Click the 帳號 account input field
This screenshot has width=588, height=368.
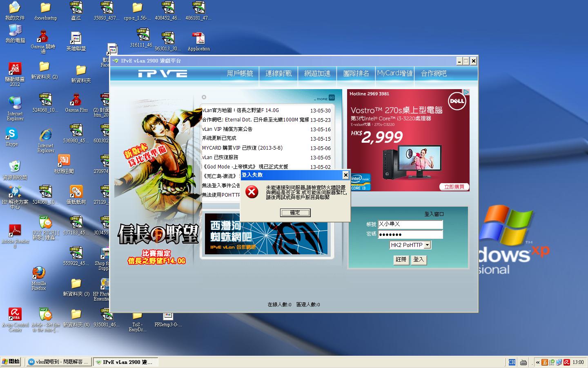(410, 224)
